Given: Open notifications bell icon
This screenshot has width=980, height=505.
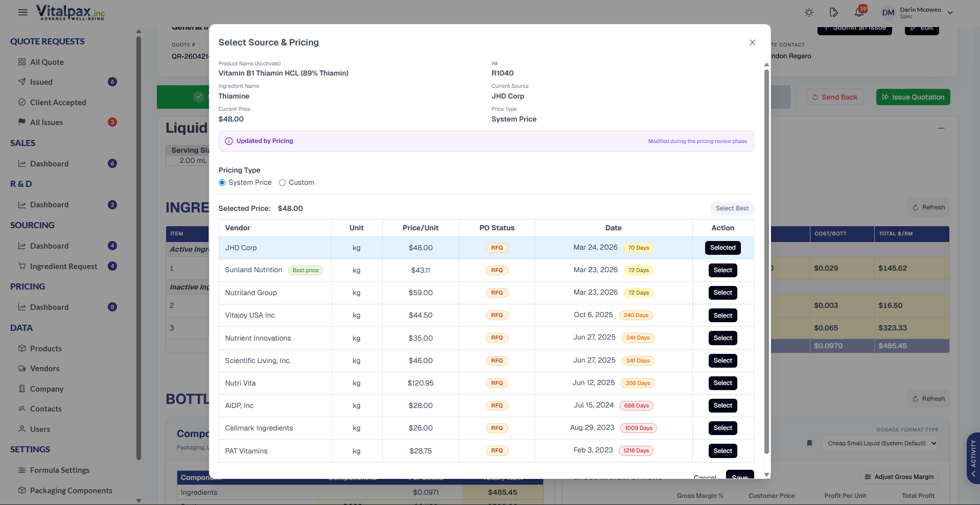Looking at the screenshot, I should point(859,12).
